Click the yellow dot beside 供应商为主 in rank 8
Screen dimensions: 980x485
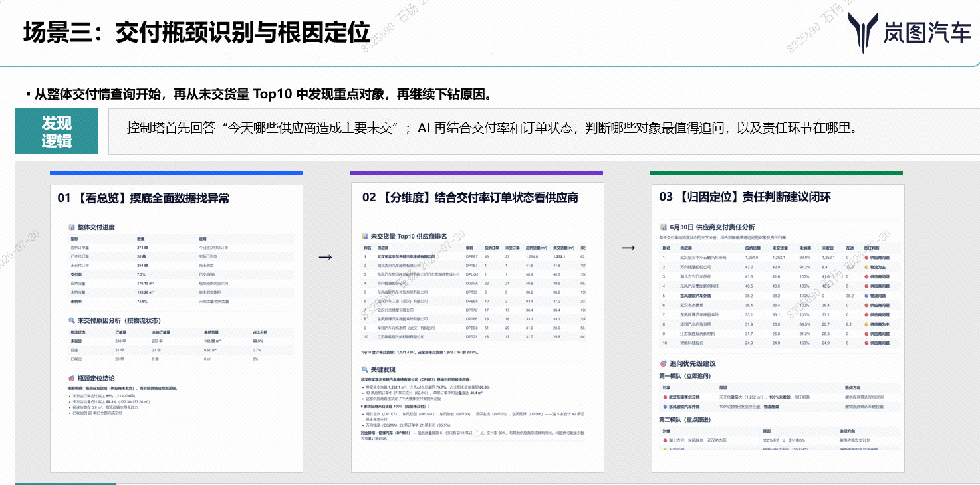point(866,324)
